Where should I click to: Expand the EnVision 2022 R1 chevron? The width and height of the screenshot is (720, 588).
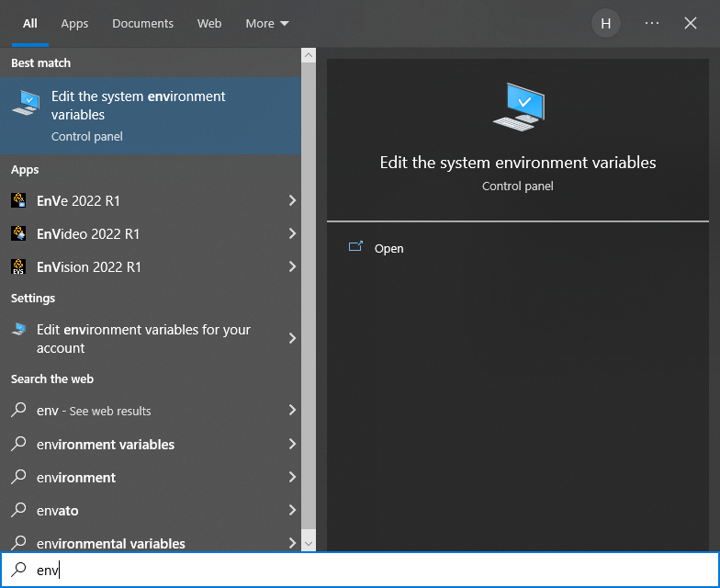coord(292,266)
